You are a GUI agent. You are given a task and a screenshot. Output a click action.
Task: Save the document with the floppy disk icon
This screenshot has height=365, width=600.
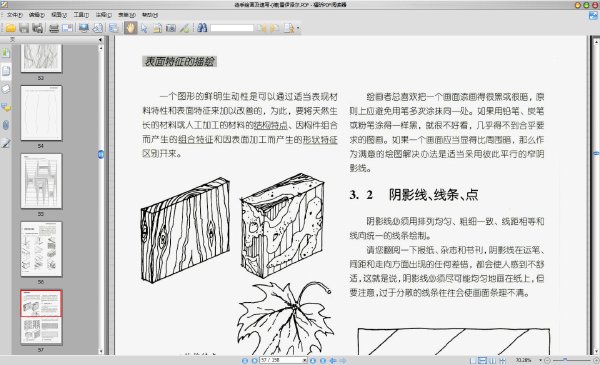(24, 28)
